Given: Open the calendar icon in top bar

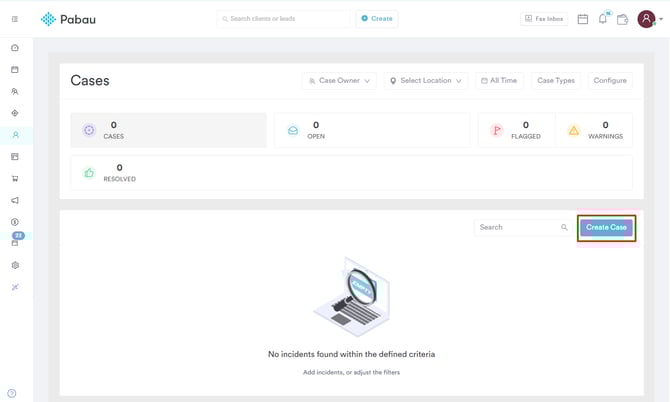Looking at the screenshot, I should 583,19.
